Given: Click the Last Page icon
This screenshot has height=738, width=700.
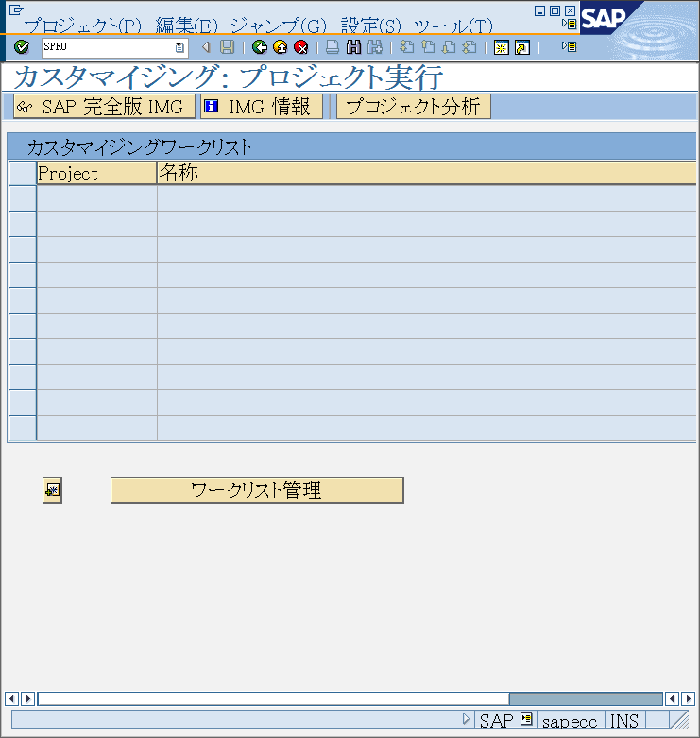Looking at the screenshot, I should pyautogui.click(x=470, y=47).
